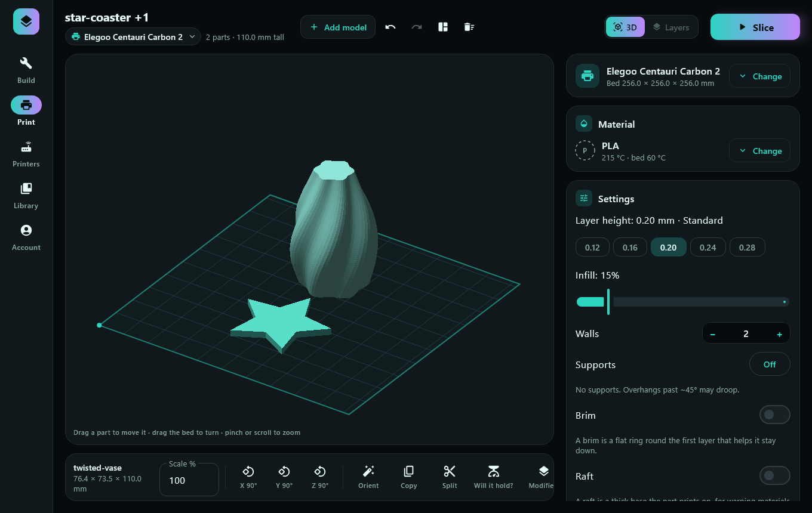Click Change for the PLA material
The width and height of the screenshot is (812, 513).
coord(759,151)
